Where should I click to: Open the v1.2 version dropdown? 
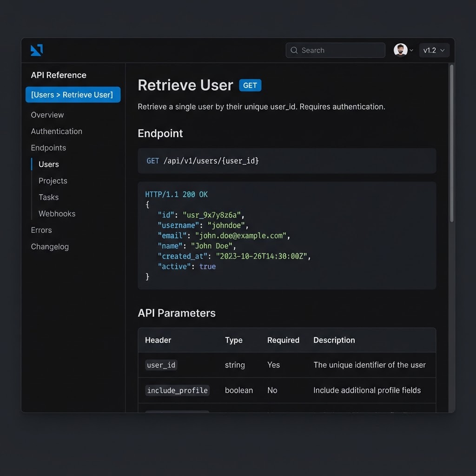[x=434, y=50]
